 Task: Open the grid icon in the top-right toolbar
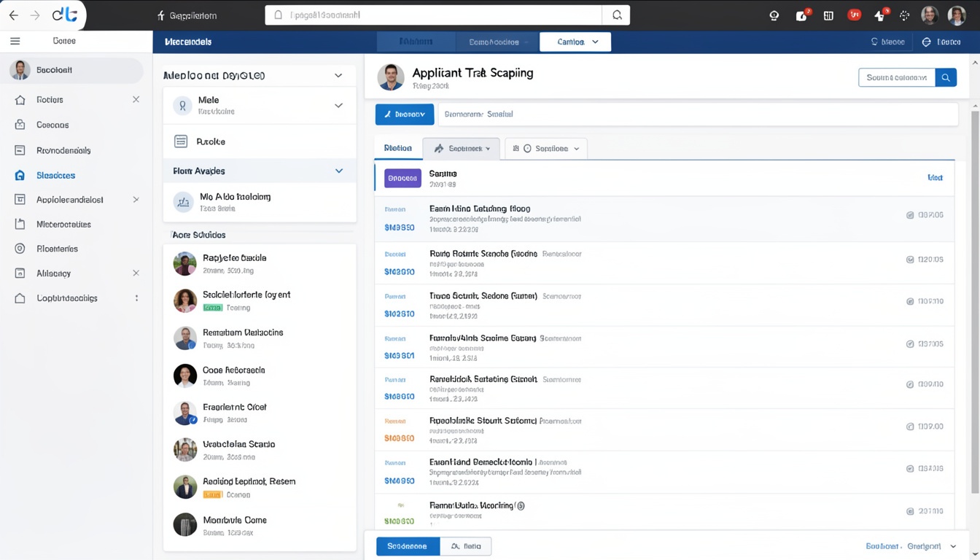point(828,15)
